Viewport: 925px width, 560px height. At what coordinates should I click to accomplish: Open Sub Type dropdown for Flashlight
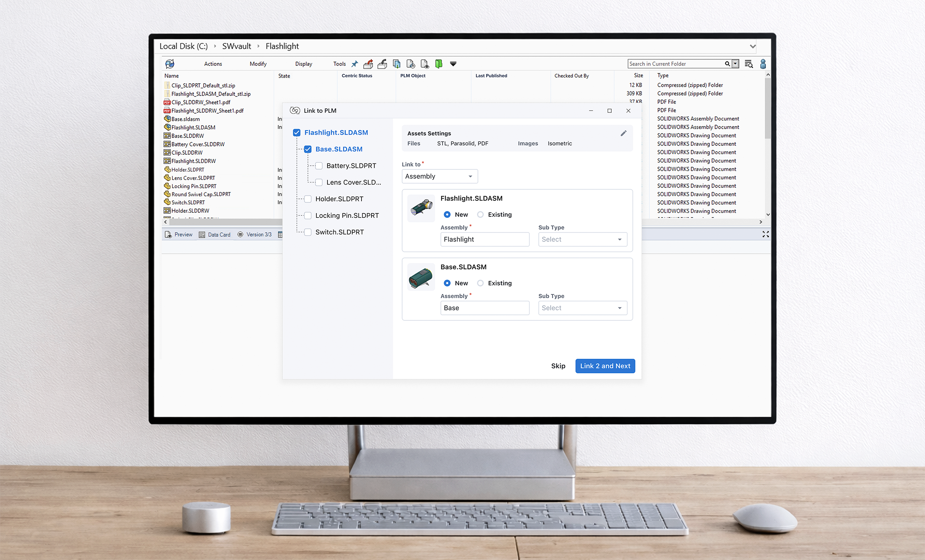(582, 239)
